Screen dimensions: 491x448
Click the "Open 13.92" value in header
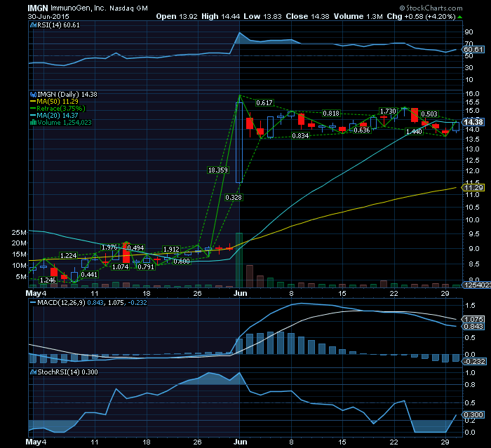[x=177, y=17]
